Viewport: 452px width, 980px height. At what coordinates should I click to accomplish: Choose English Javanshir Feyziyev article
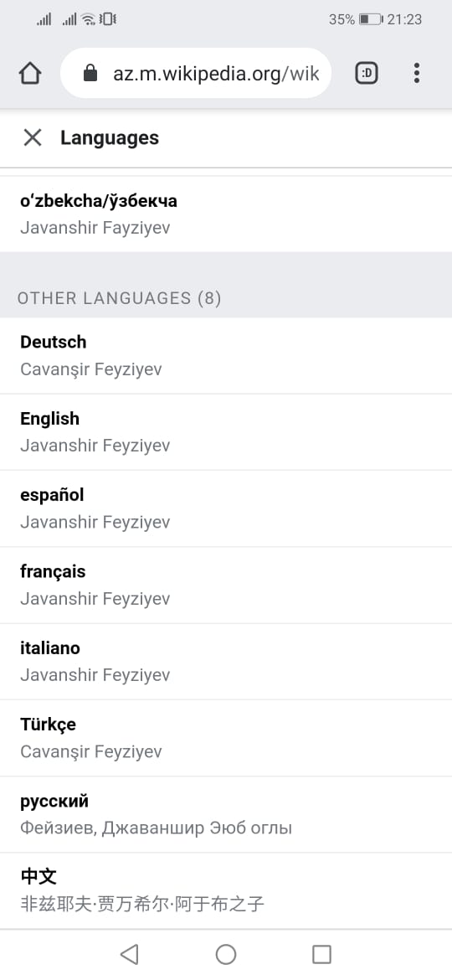point(226,432)
